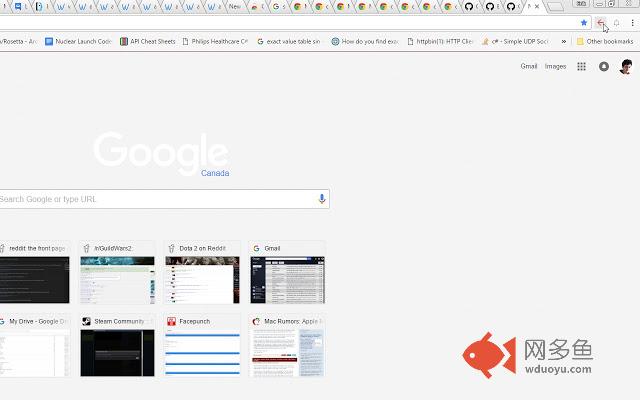Open the My Drive - Google Drive tile
This screenshot has width=640, height=400.
point(35,346)
